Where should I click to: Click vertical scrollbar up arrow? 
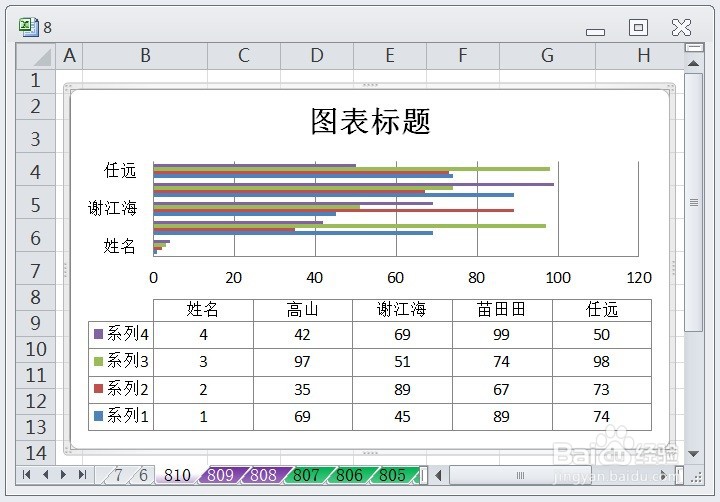pos(694,63)
